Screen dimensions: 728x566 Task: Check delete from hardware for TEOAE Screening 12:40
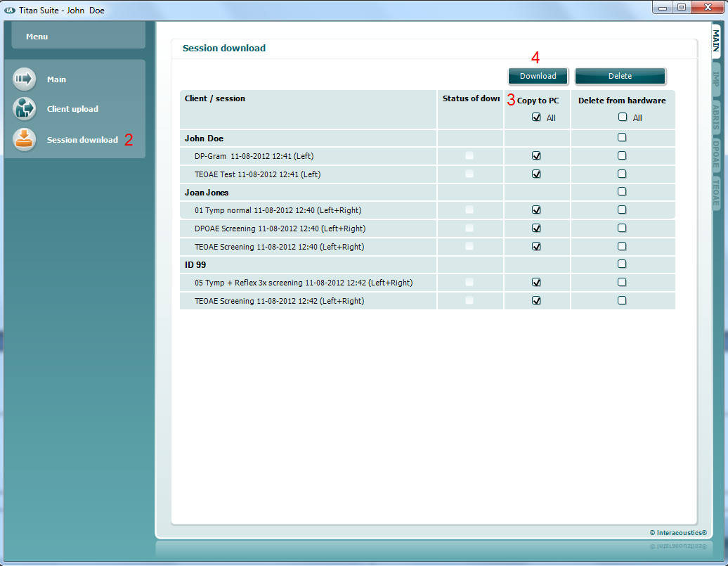(x=622, y=246)
